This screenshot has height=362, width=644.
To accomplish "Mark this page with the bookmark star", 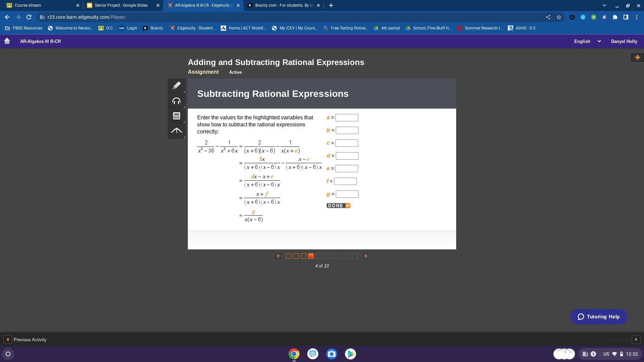I will (x=559, y=17).
